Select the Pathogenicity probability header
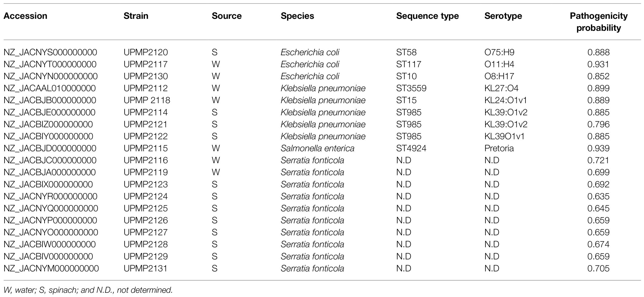The width and height of the screenshot is (644, 297). pyautogui.click(x=599, y=22)
